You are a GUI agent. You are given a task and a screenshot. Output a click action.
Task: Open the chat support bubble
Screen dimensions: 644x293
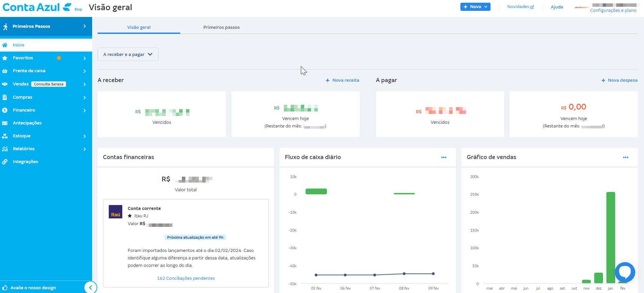pos(625,272)
